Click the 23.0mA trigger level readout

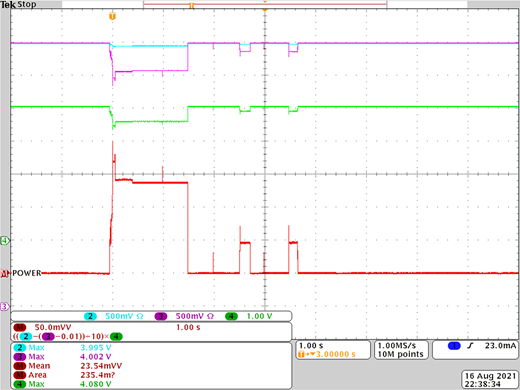click(x=500, y=346)
